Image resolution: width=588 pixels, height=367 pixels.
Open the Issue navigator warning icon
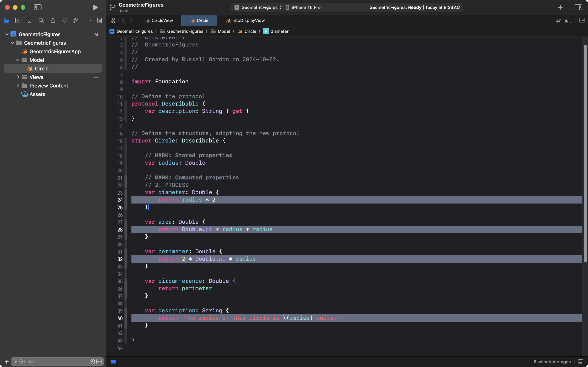(53, 20)
